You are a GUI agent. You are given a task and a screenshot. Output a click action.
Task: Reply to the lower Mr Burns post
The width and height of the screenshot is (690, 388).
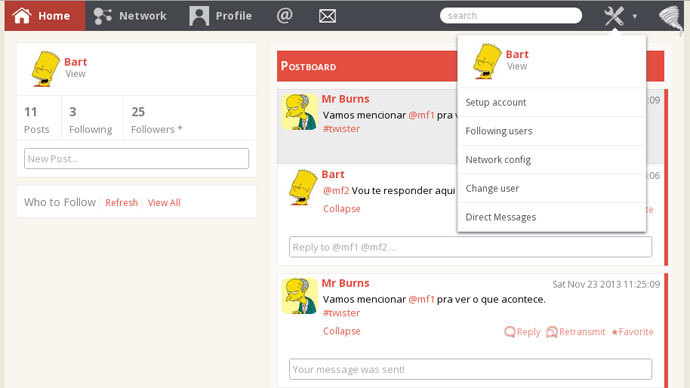point(522,332)
